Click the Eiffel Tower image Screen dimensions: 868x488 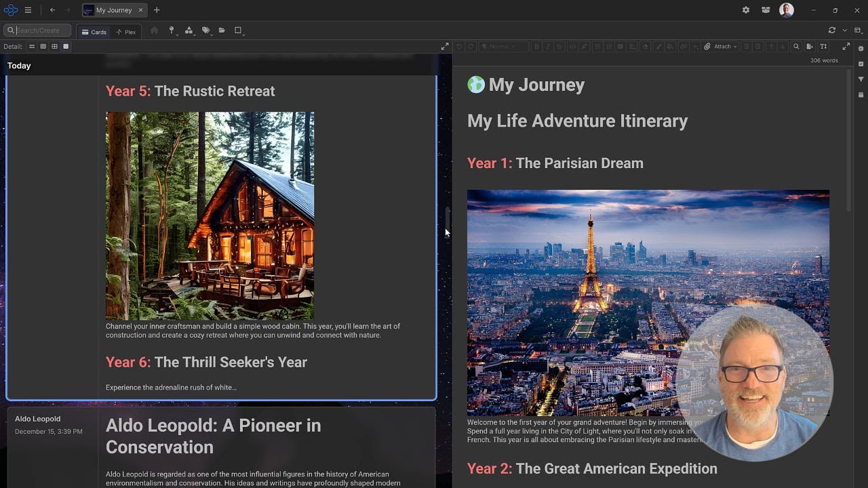[x=648, y=303]
